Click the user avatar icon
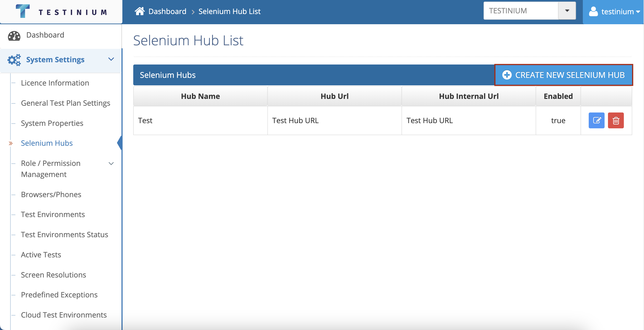Screen dimensions: 644x330 (593, 12)
